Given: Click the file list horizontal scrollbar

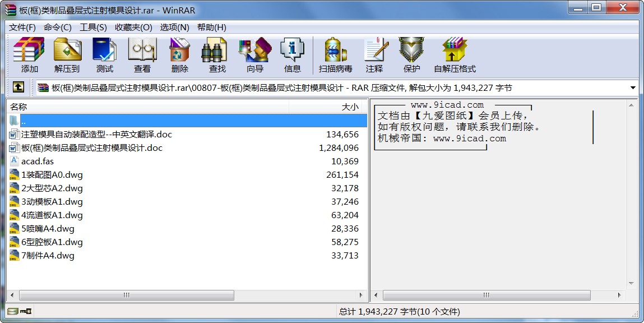Looking at the screenshot, I should (x=127, y=295).
